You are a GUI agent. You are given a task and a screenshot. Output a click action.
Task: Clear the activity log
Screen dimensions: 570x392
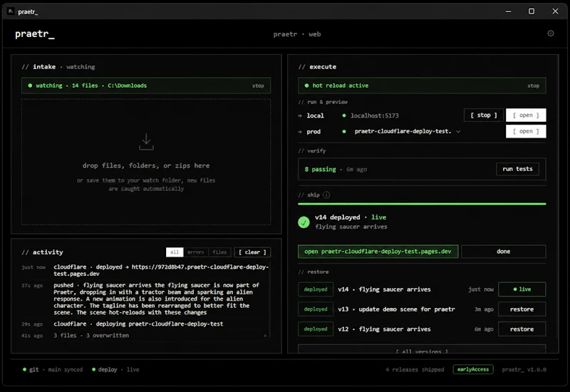point(252,252)
